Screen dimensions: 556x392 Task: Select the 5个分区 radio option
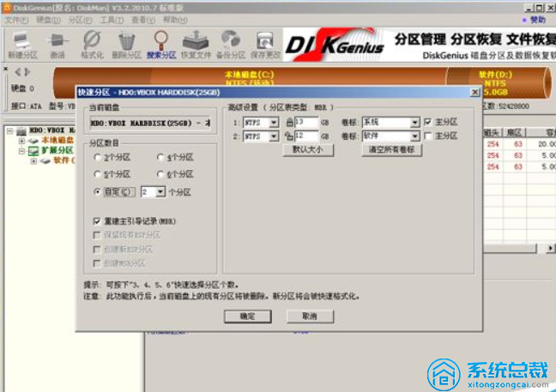pyautogui.click(x=97, y=174)
